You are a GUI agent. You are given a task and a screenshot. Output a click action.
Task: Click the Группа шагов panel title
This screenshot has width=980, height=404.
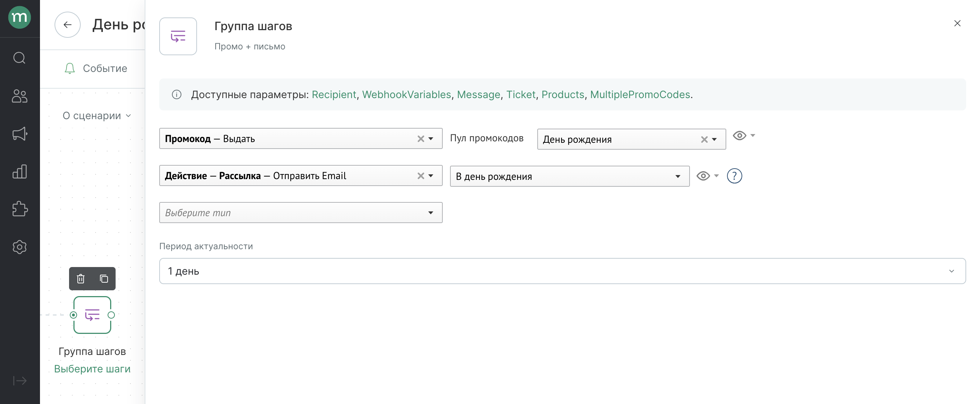point(253,26)
